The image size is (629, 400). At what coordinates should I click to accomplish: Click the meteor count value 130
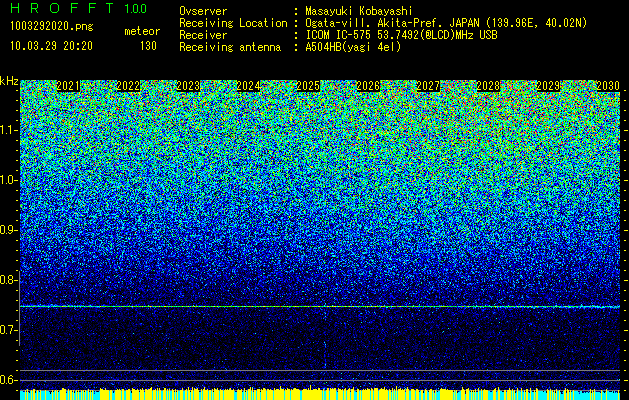[x=148, y=46]
